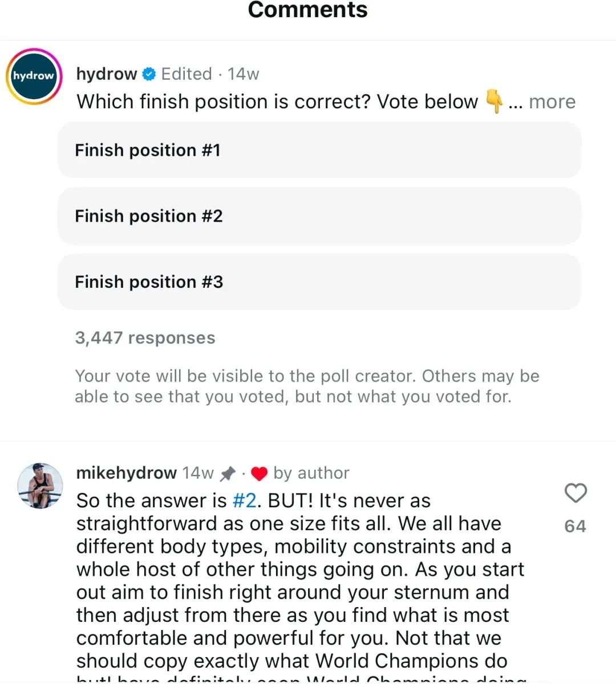616x692 pixels.
Task: Tap the pinned comment pin icon
Action: [x=228, y=473]
